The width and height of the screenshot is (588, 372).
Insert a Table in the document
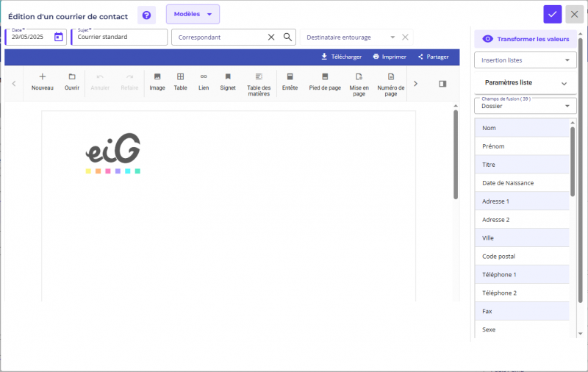tap(180, 82)
